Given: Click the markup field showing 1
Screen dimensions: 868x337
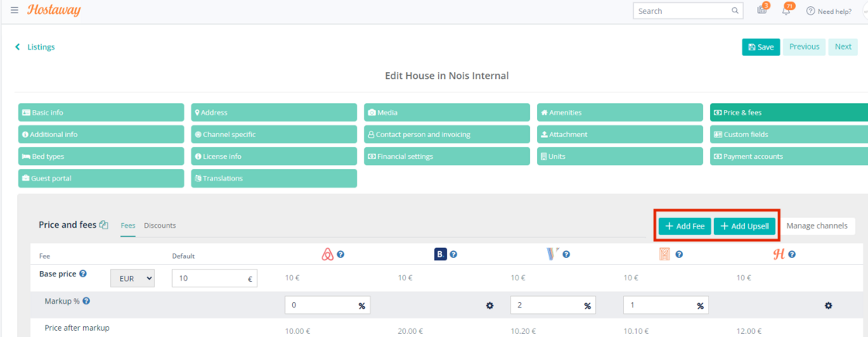Looking at the screenshot, I should point(666,305).
